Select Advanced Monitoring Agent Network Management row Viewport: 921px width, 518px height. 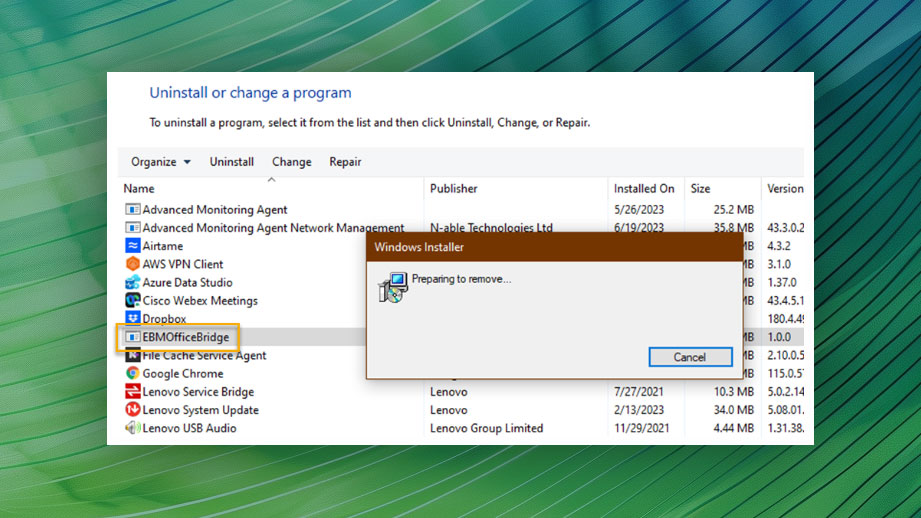point(273,228)
